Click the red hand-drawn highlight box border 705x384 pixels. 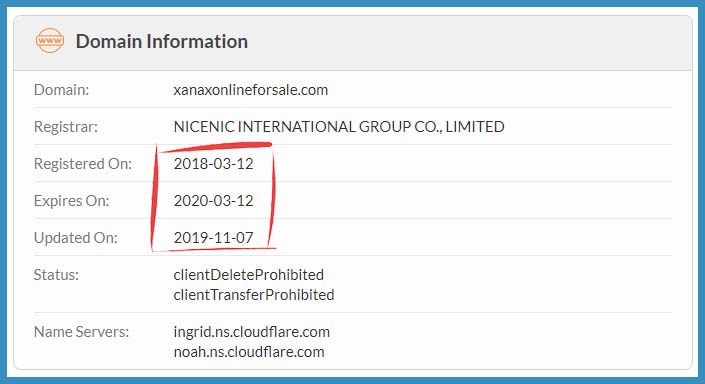point(273,198)
